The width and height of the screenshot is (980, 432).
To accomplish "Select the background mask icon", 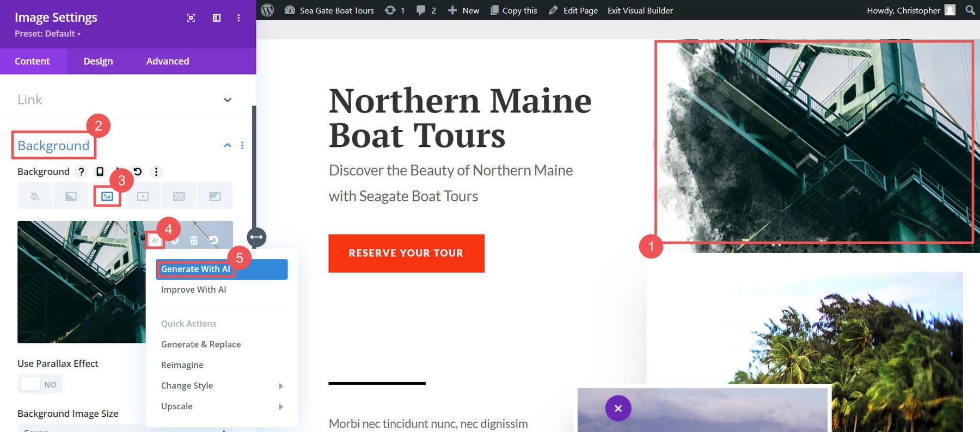I will pos(215,195).
